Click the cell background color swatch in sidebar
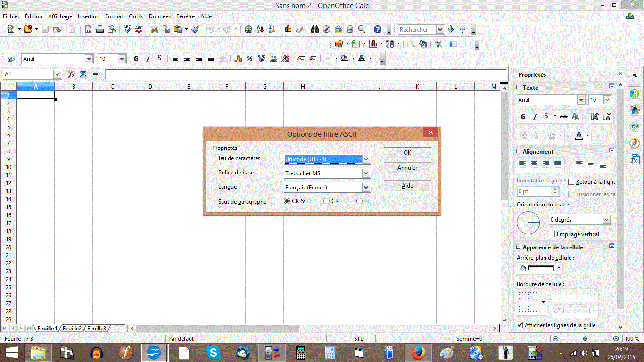The height and width of the screenshot is (362, 644). 541,268
